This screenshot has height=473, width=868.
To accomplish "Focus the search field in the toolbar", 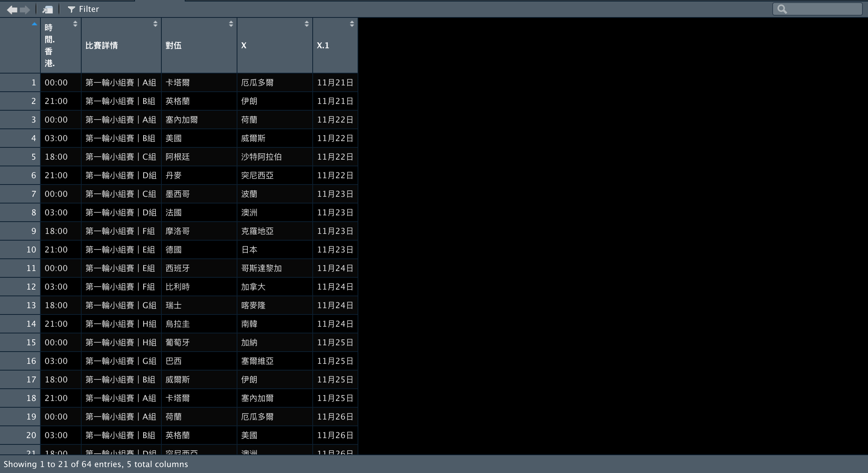I will coord(817,9).
